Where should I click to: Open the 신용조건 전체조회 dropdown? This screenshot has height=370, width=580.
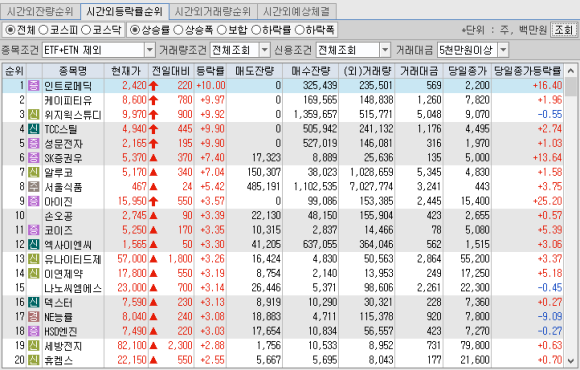385,50
